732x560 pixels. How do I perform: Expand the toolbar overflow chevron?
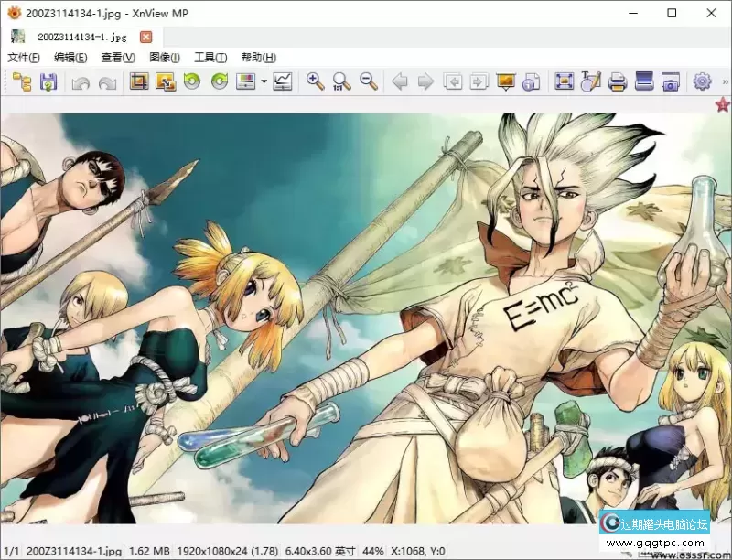click(x=725, y=80)
